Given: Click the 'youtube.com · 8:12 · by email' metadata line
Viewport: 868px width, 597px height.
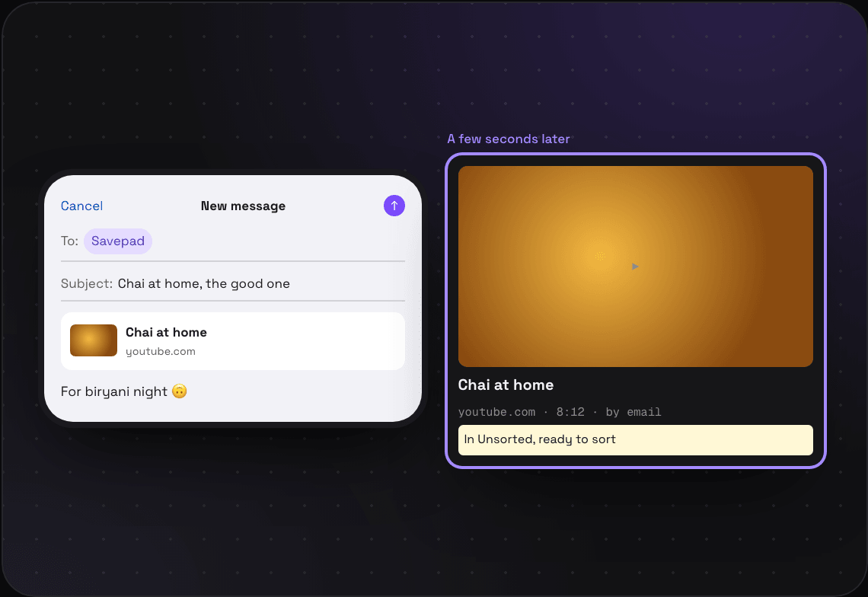Looking at the screenshot, I should click(x=560, y=412).
